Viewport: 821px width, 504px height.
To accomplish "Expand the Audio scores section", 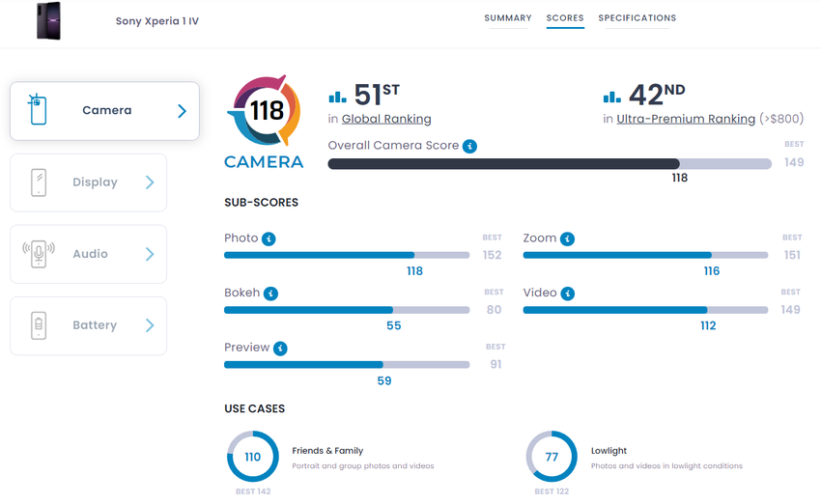I will (88, 254).
